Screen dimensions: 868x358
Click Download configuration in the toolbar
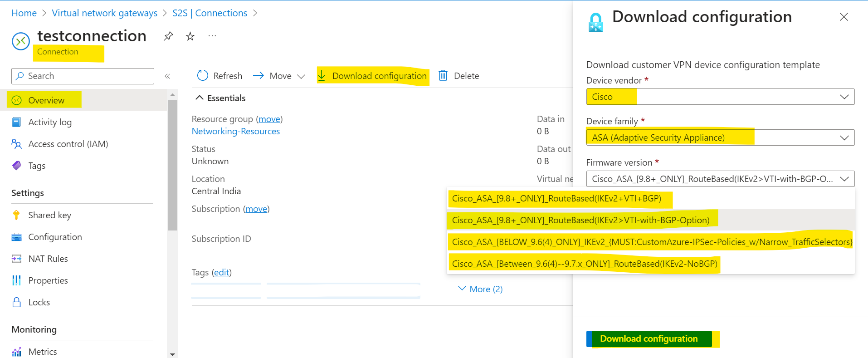372,76
